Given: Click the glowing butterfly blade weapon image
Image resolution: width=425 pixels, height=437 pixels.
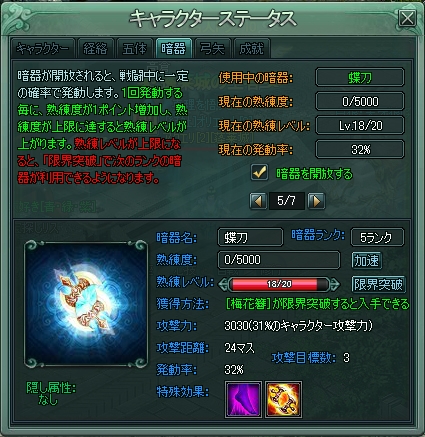Looking at the screenshot, I should [86, 303].
